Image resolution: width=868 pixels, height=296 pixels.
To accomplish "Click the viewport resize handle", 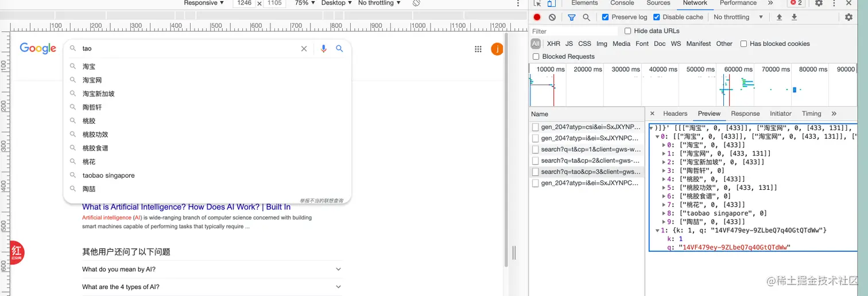I will coord(514,252).
